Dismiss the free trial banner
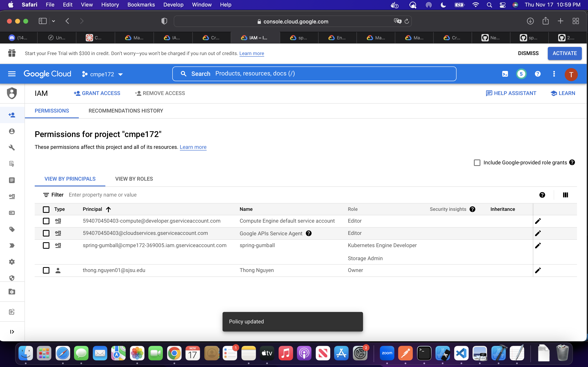588x367 pixels. [x=528, y=53]
